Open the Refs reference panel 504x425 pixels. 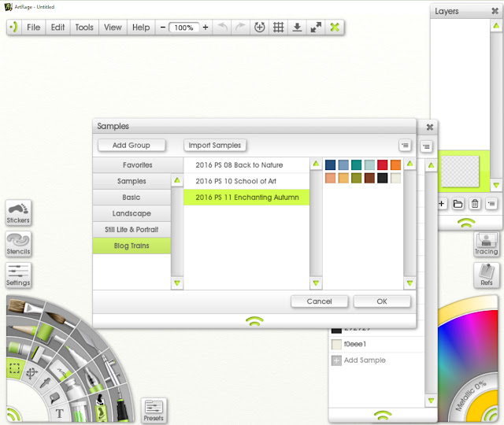(x=487, y=275)
